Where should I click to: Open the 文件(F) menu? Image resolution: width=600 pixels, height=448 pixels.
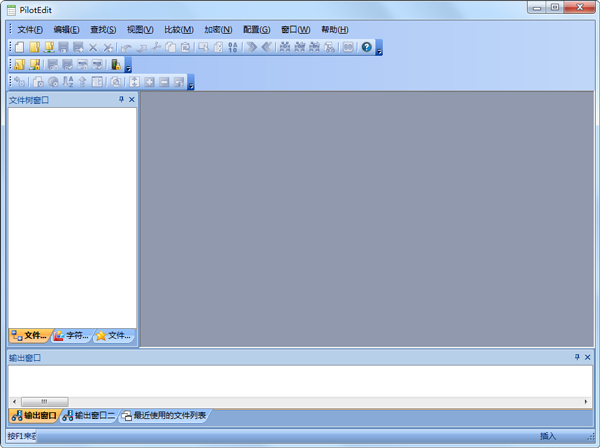pos(30,29)
